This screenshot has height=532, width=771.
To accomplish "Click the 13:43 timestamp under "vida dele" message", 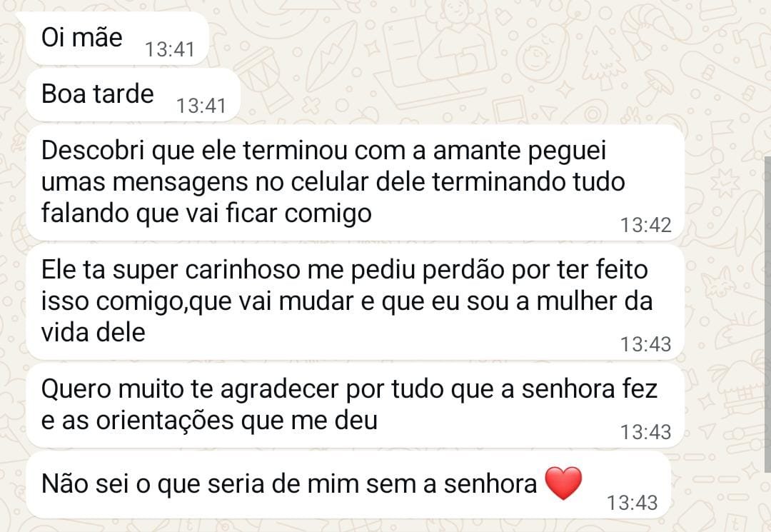I will (x=645, y=344).
